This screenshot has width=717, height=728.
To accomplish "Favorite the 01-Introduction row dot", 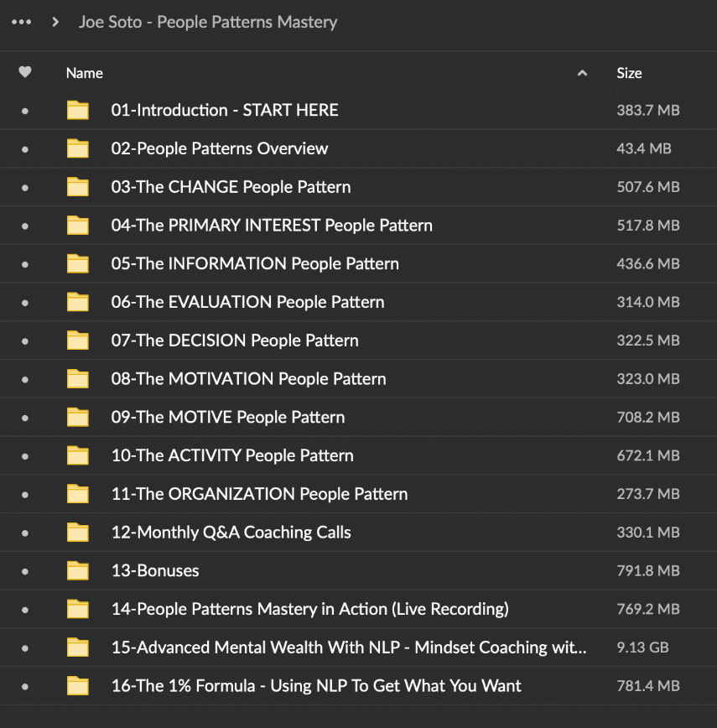I will pyautogui.click(x=25, y=111).
